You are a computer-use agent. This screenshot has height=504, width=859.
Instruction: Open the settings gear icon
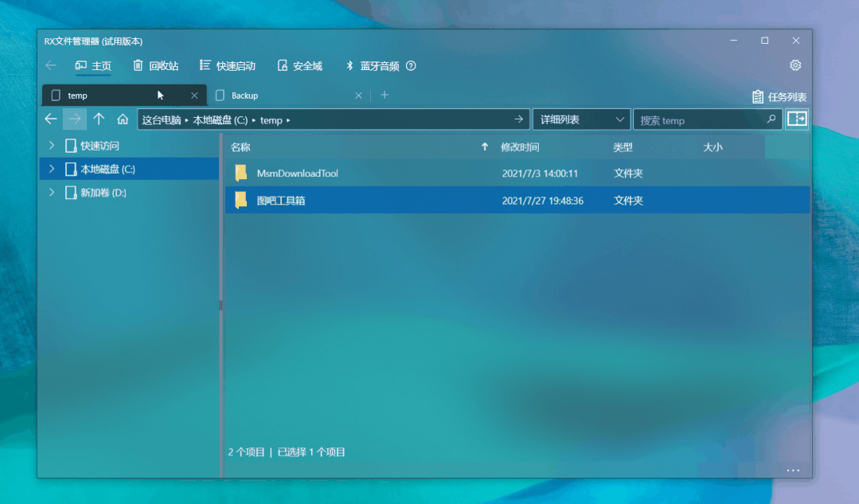click(795, 65)
